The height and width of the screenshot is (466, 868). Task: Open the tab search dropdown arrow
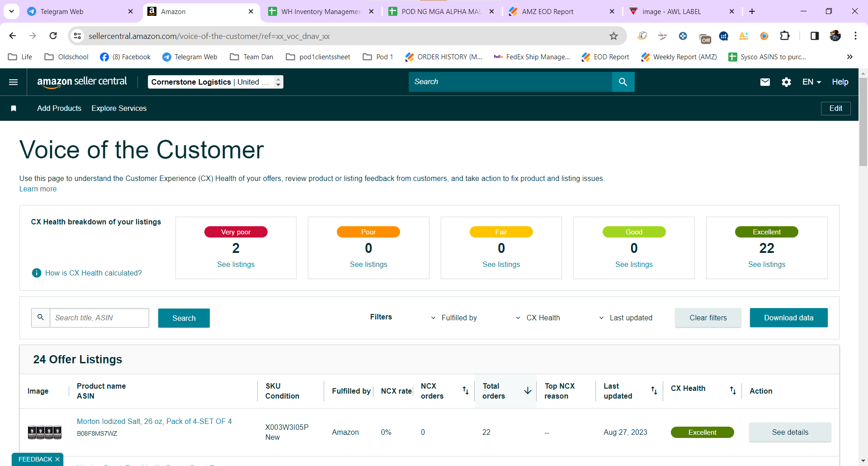pyautogui.click(x=11, y=11)
